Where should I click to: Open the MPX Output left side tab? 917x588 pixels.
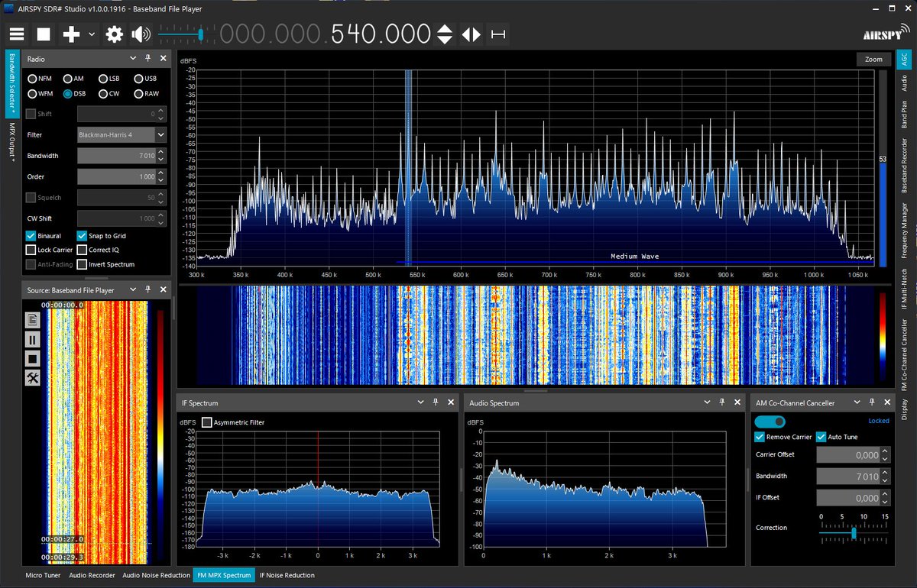click(11, 141)
